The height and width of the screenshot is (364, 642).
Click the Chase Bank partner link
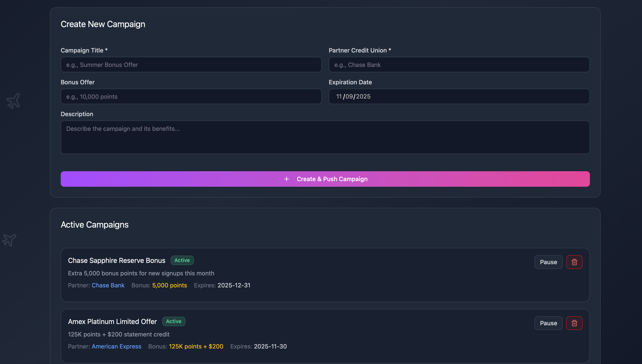(108, 285)
